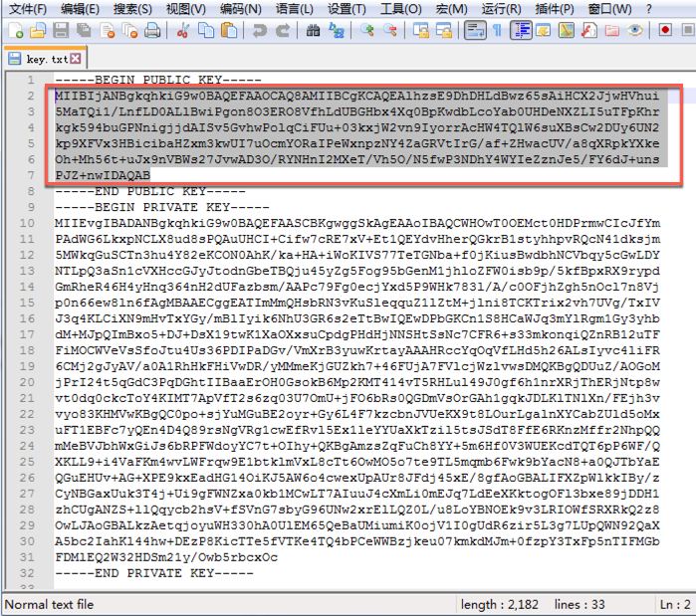Screen dimensions: 696x616
Task: Open the 搜索(S) menu
Action: pyautogui.click(x=132, y=8)
